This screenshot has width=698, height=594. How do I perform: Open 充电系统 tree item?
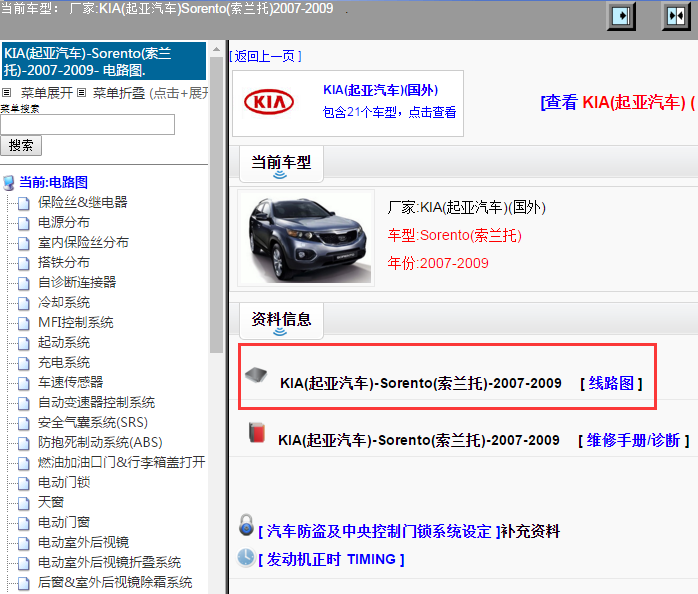click(x=64, y=362)
